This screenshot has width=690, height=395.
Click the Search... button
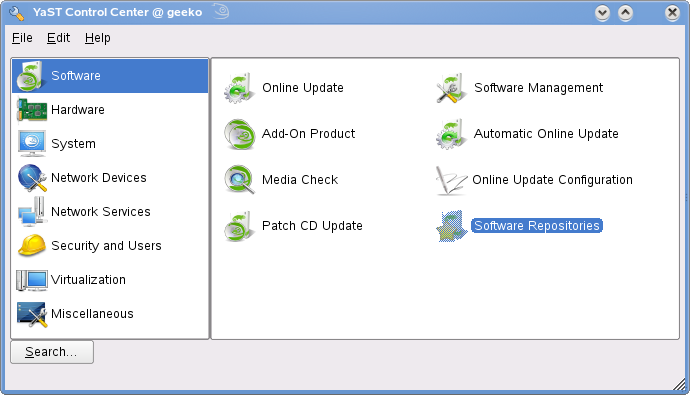point(52,352)
